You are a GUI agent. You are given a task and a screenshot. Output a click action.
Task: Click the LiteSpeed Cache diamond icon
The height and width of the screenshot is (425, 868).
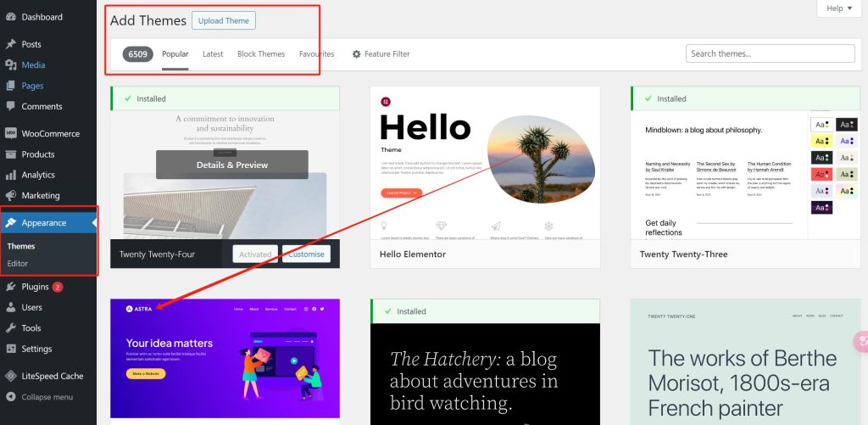[10, 376]
